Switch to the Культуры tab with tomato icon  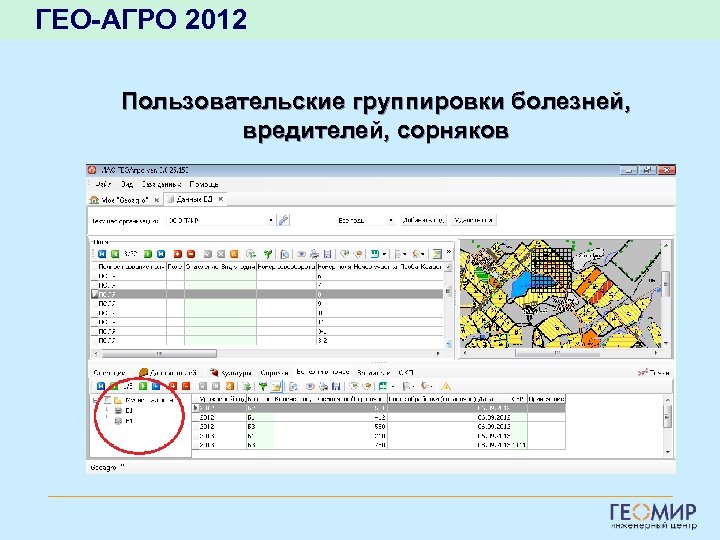(x=230, y=372)
